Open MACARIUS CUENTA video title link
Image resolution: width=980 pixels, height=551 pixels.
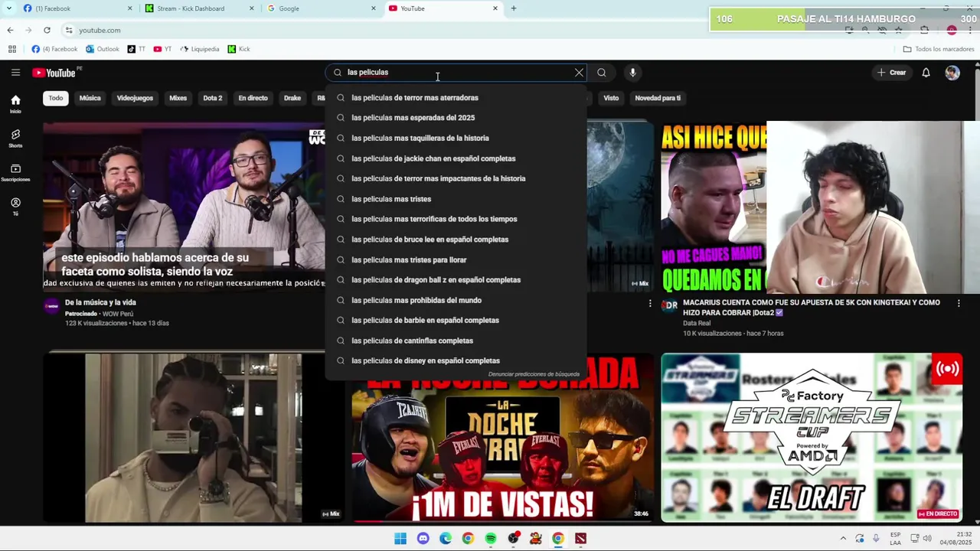click(x=812, y=307)
